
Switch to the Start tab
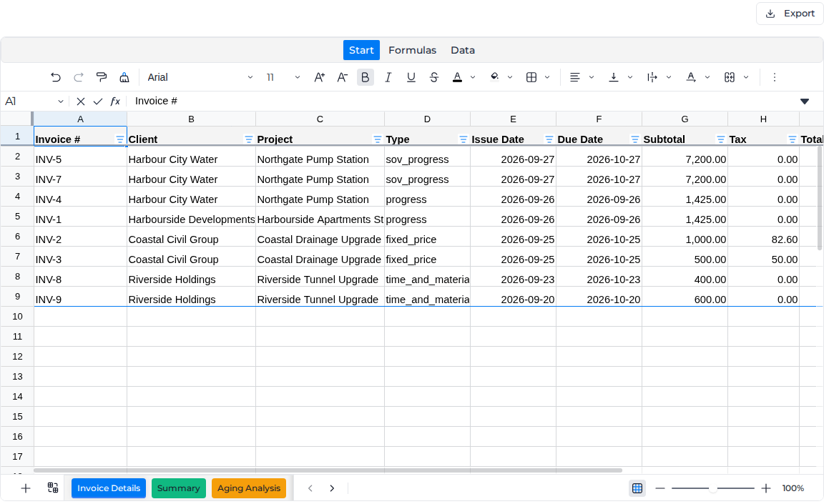pos(361,50)
